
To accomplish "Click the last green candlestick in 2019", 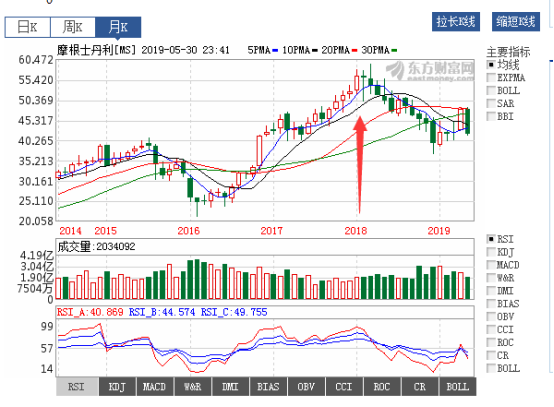I will click(x=468, y=122).
